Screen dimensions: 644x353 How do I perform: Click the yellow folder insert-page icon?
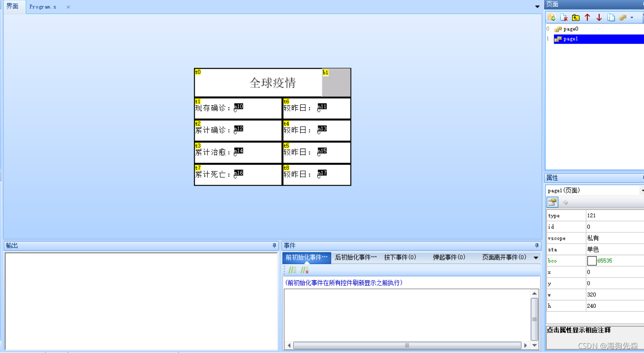coord(576,17)
